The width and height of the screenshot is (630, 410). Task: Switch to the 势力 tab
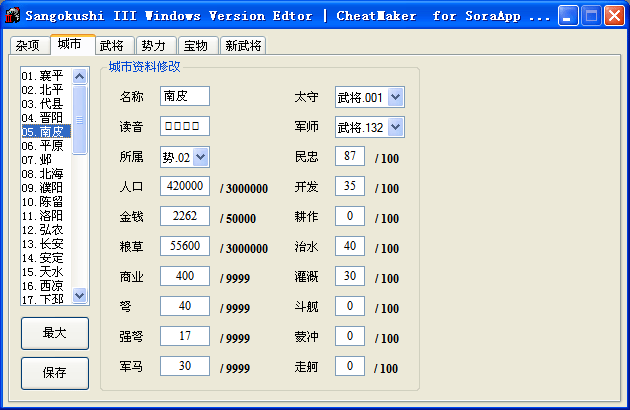point(152,46)
